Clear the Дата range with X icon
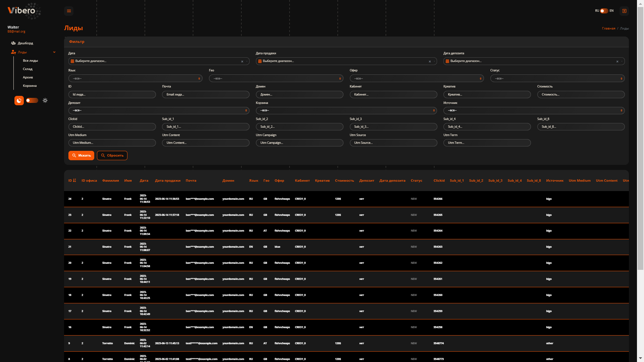The width and height of the screenshot is (644, 362). click(242, 62)
